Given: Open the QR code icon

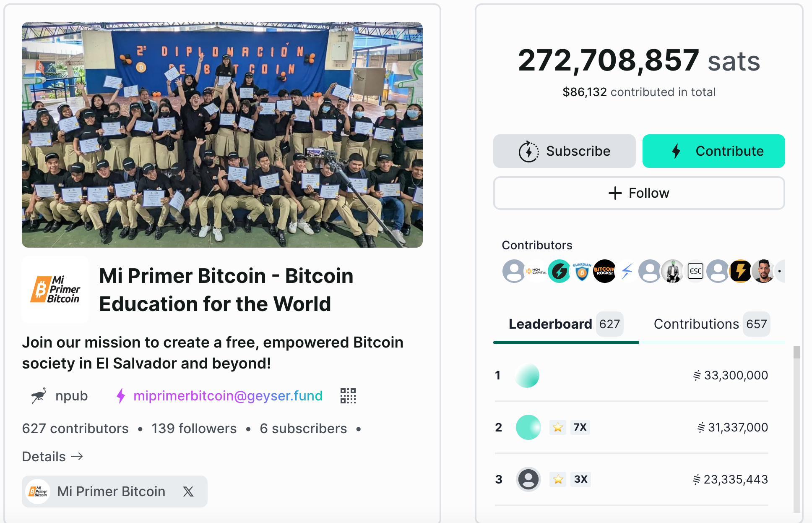Looking at the screenshot, I should [x=348, y=396].
